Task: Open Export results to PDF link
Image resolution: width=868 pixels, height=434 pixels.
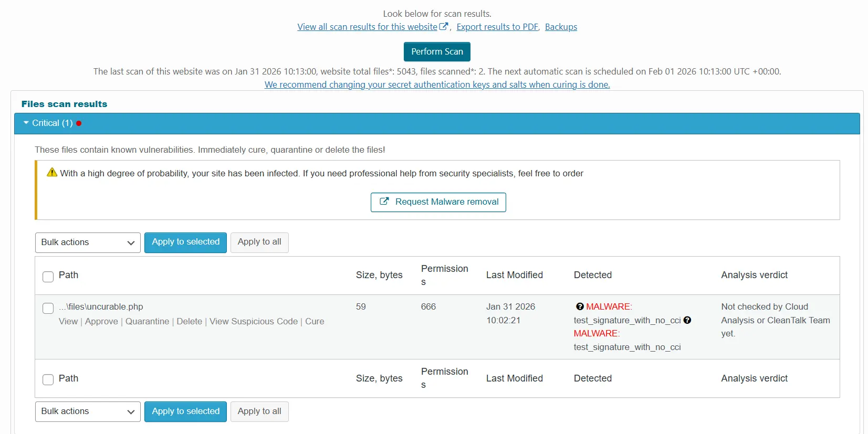Action: [497, 27]
